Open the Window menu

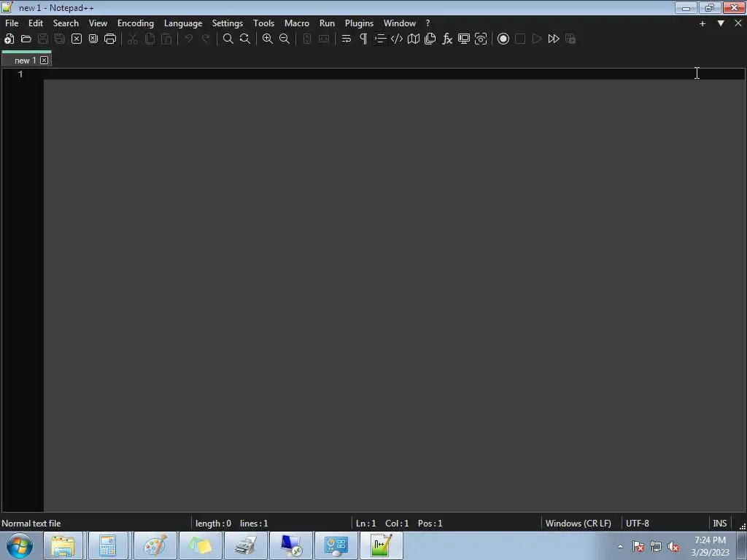(400, 23)
